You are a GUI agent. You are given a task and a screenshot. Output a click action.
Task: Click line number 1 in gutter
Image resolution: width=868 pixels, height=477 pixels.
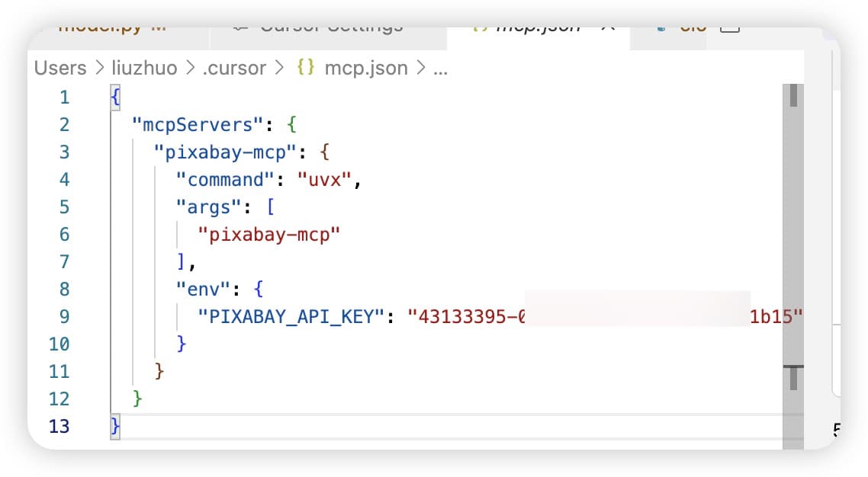[x=65, y=98]
